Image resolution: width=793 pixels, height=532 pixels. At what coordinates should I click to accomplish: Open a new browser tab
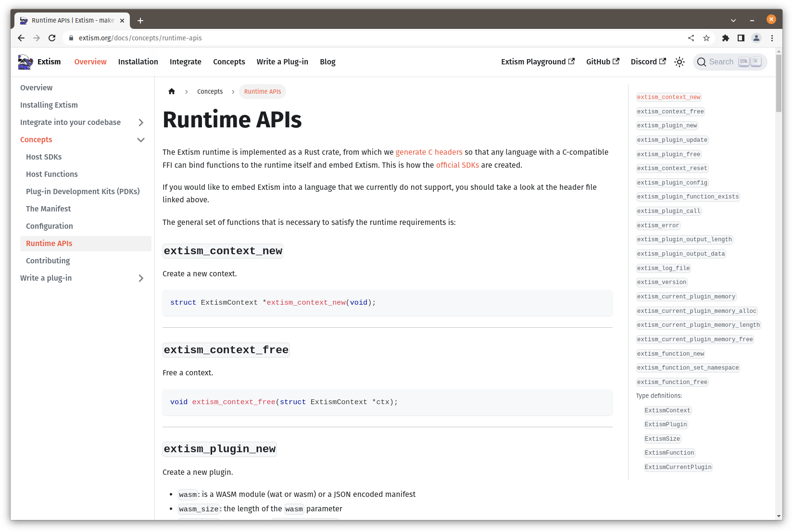pyautogui.click(x=140, y=21)
